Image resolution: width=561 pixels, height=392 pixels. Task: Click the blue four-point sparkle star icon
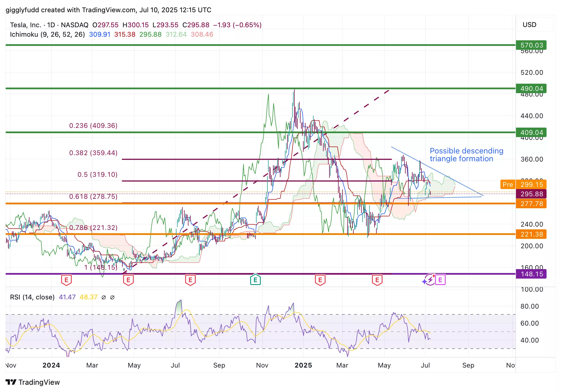click(424, 282)
